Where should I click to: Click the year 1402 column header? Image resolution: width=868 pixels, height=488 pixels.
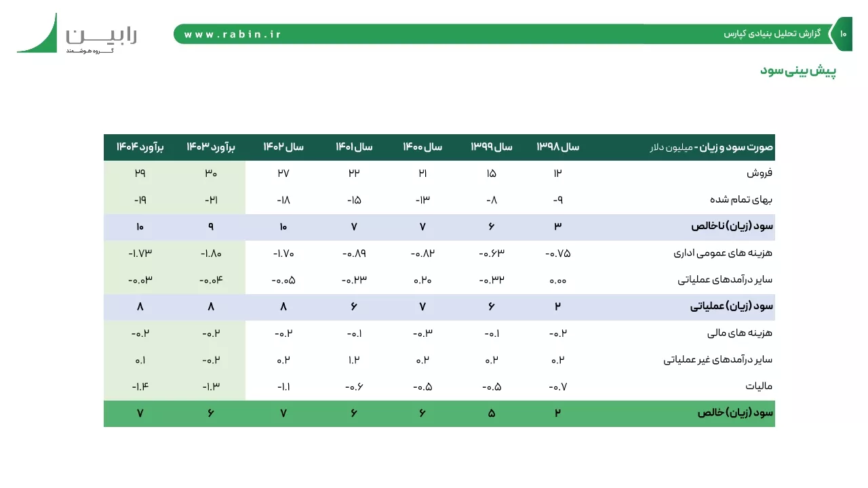click(x=283, y=147)
